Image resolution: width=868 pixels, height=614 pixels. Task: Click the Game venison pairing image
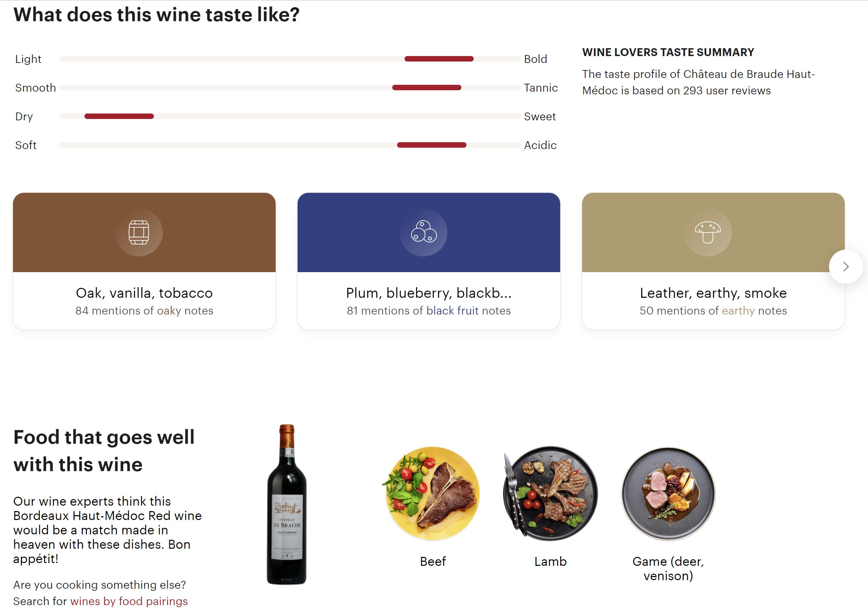(x=668, y=493)
